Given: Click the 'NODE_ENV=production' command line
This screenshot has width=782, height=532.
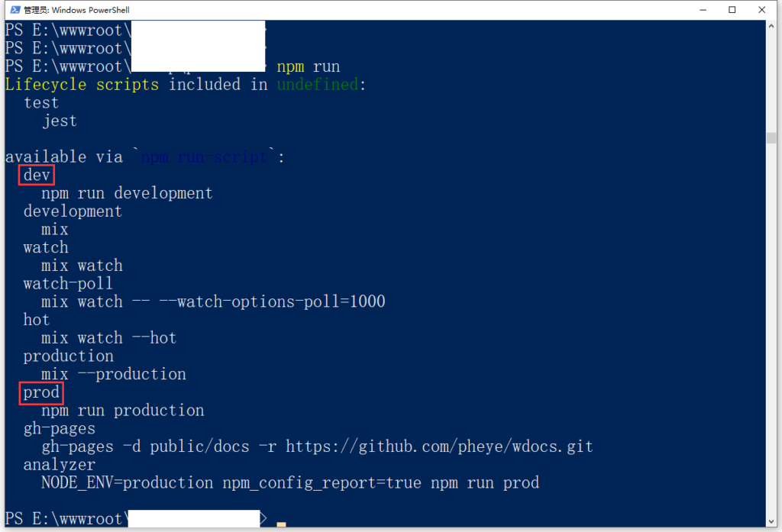Looking at the screenshot, I should (290, 483).
